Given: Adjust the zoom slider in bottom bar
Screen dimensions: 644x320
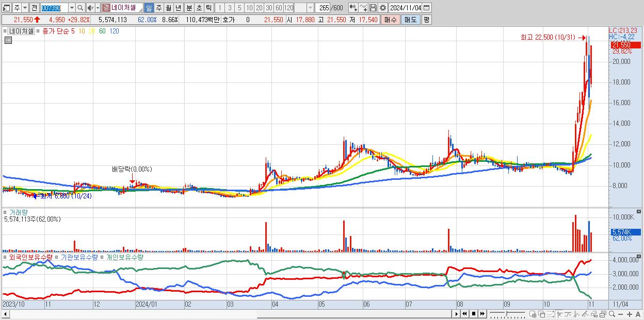Looking at the screenshot, I should (x=508, y=314).
